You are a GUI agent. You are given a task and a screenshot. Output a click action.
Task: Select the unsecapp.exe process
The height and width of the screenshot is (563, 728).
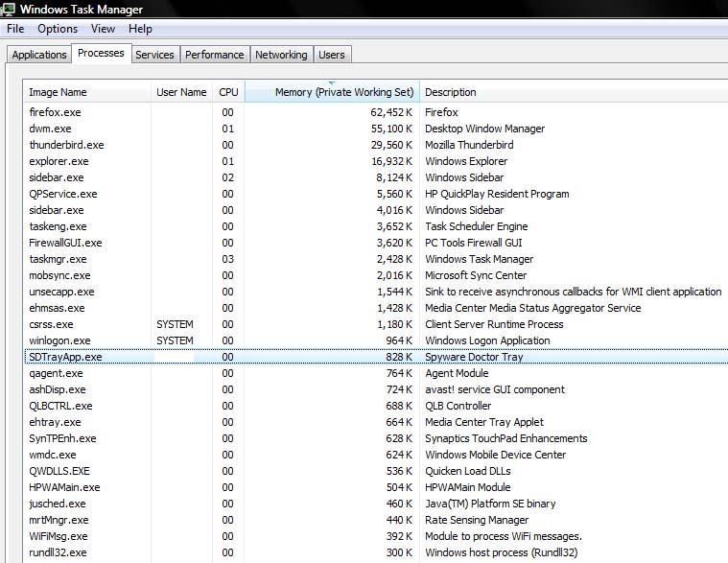[x=376, y=292]
